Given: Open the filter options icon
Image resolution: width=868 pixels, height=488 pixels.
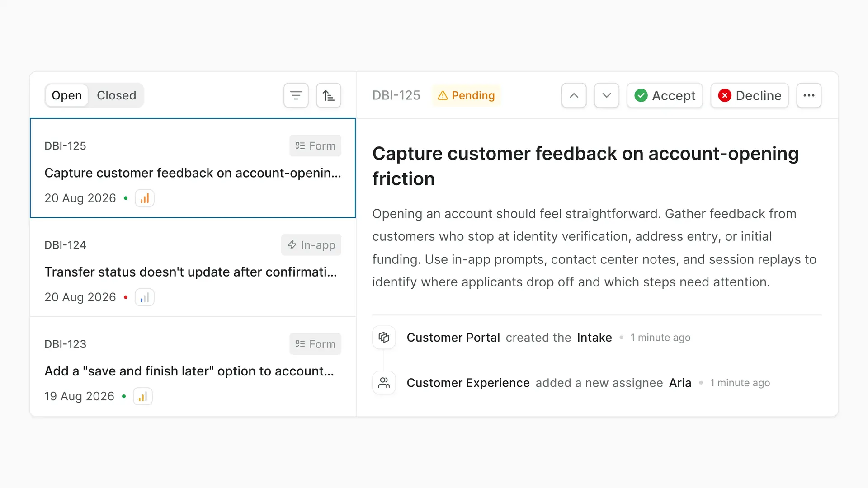Looking at the screenshot, I should 296,95.
